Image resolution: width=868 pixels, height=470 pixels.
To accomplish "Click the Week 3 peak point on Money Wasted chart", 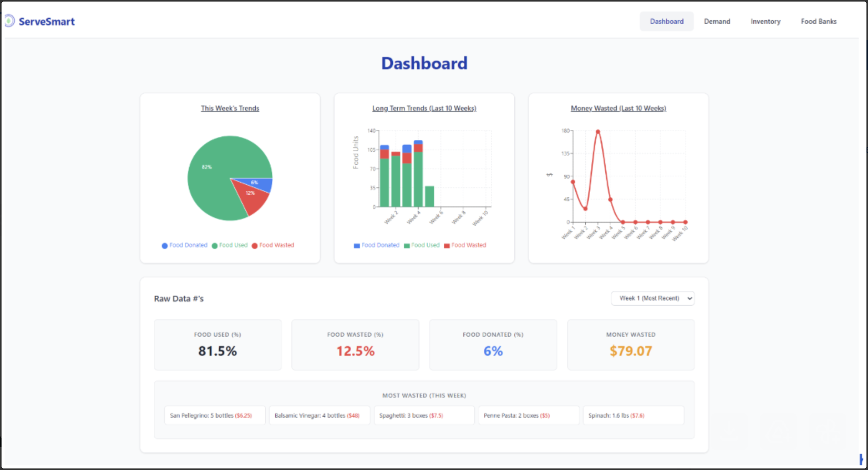I will tap(597, 131).
